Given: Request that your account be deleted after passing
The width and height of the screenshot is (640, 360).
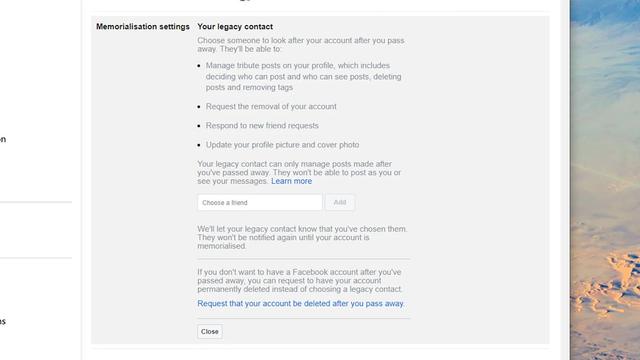Looking at the screenshot, I should pos(301,304).
